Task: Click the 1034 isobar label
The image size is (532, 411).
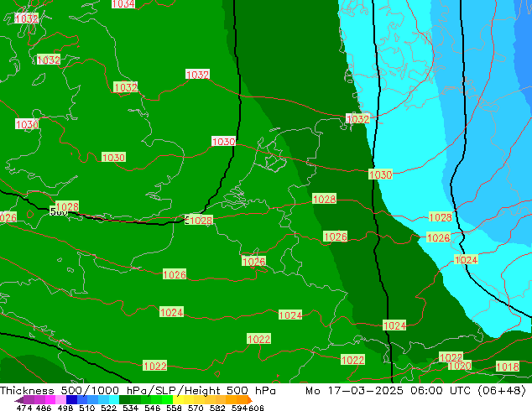Action: [123, 3]
